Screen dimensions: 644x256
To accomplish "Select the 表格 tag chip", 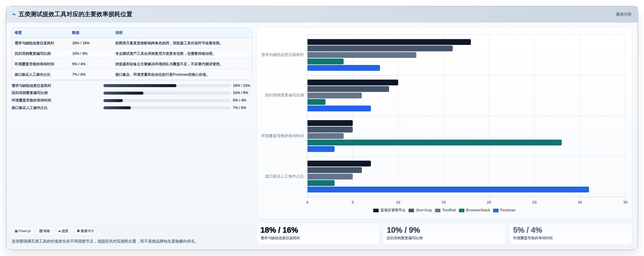I will 45,231.
